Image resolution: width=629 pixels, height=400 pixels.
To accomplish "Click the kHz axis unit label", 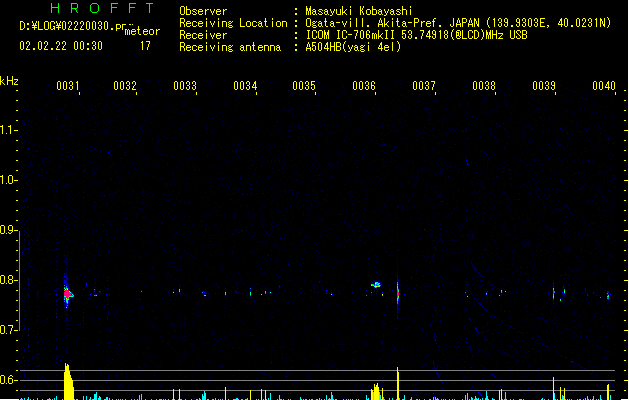I will pos(9,81).
